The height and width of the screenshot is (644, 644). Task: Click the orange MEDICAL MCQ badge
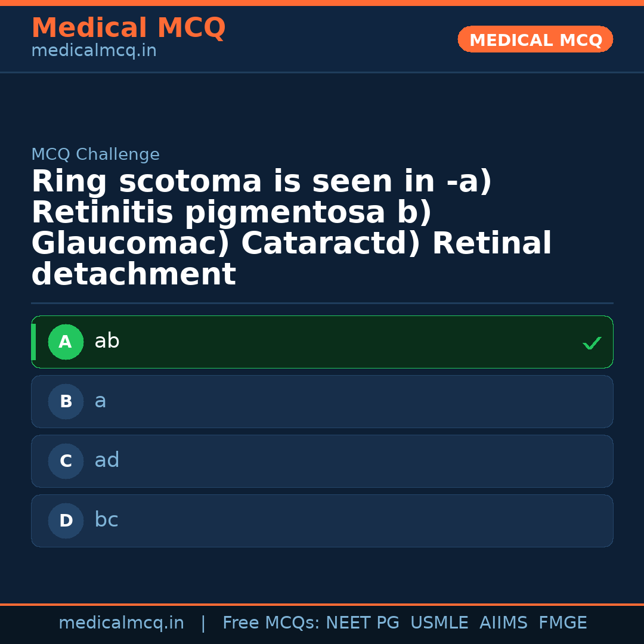535,39
